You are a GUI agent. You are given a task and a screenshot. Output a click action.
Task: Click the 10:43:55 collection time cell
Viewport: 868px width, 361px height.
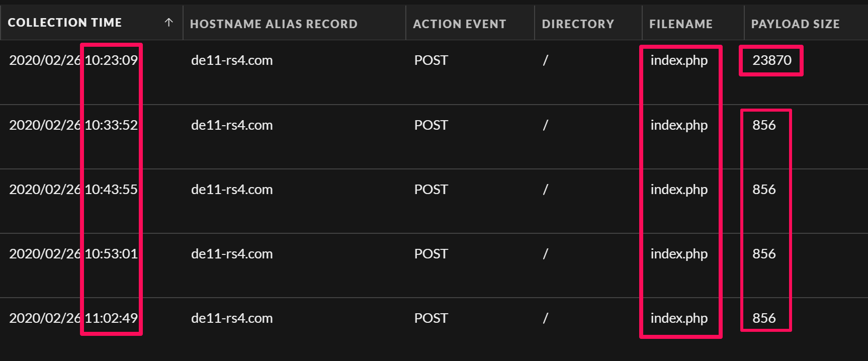click(x=73, y=190)
